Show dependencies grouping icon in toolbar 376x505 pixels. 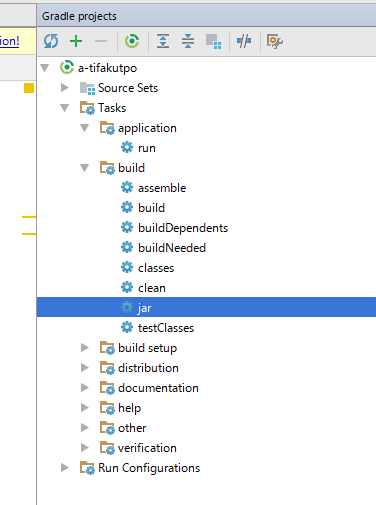coord(214,41)
